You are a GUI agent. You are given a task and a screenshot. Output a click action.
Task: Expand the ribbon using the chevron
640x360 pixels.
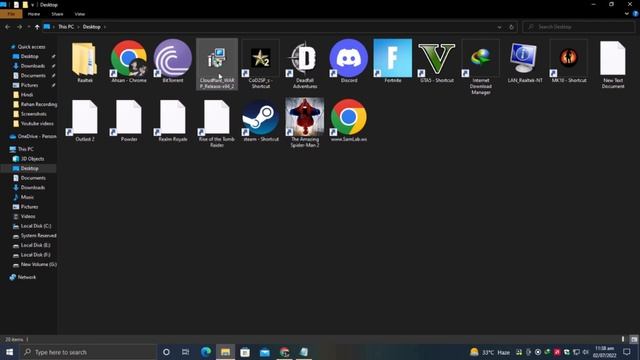pyautogui.click(x=627, y=14)
